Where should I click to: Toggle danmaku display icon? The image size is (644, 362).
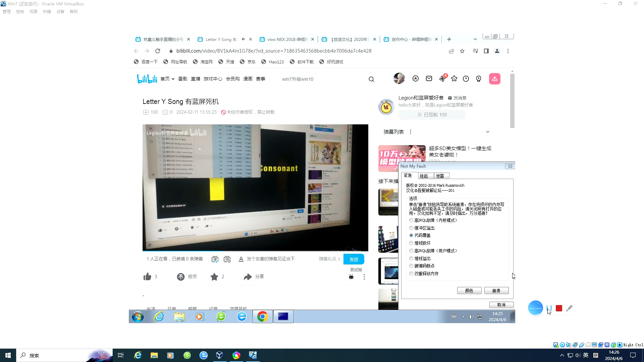[215, 259]
